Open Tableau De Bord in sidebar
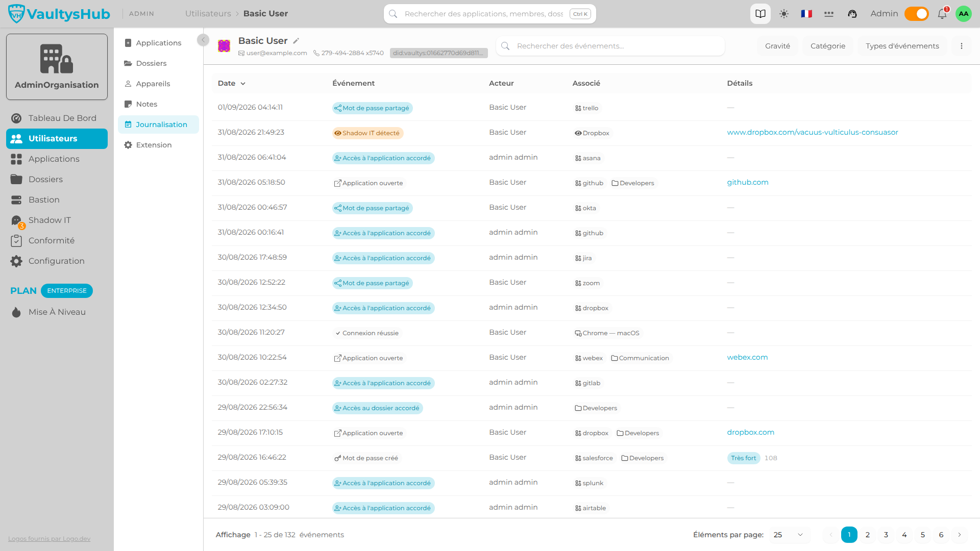Image resolution: width=980 pixels, height=551 pixels. tap(57, 118)
